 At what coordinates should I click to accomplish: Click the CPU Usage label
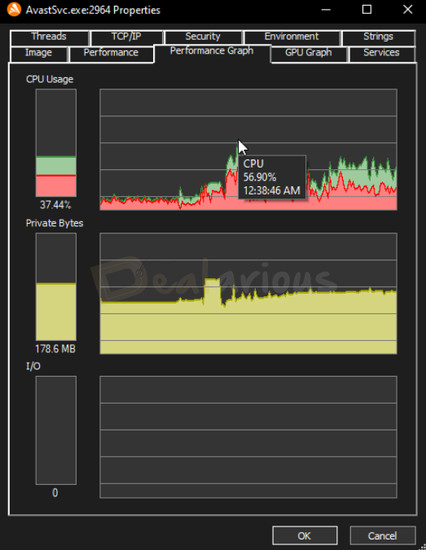click(x=50, y=79)
